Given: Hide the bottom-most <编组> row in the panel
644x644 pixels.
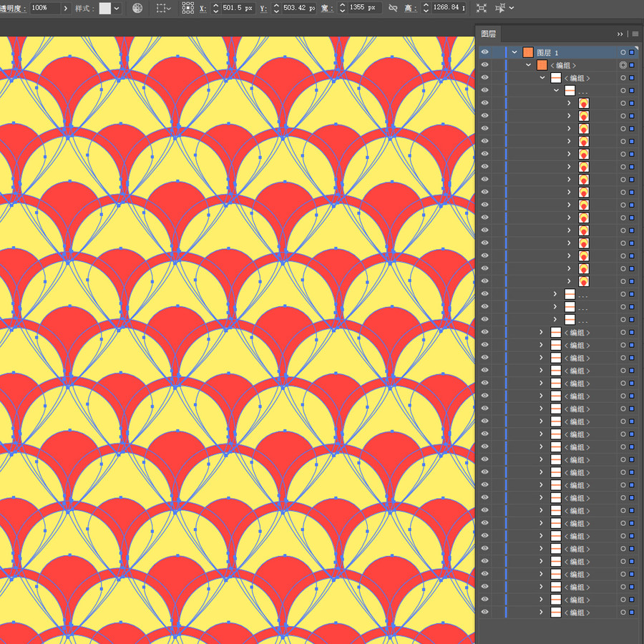Looking at the screenshot, I should point(485,612).
